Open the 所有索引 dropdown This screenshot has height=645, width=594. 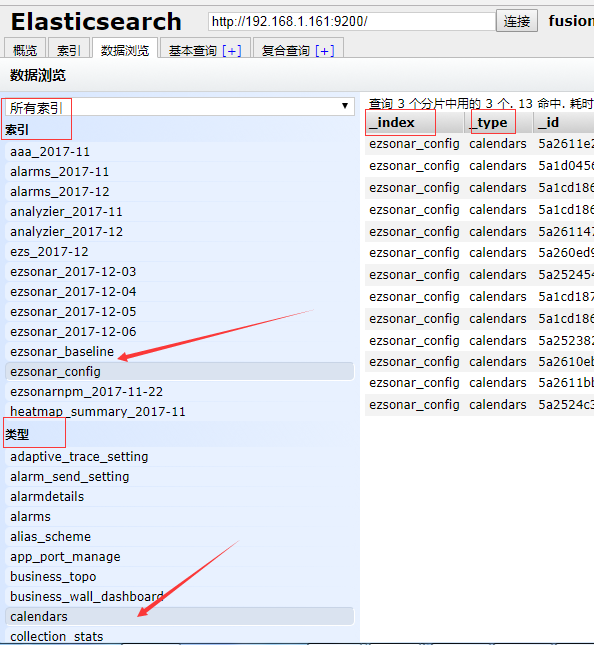[x=179, y=107]
